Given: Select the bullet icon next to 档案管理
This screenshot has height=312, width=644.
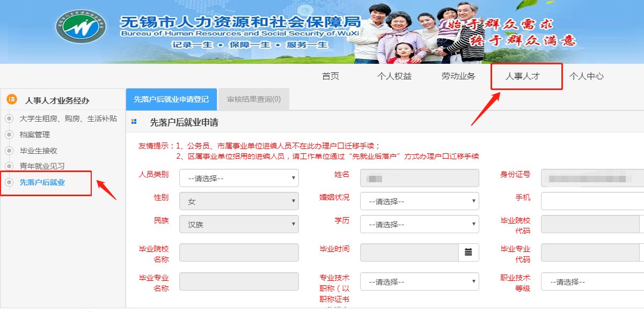Looking at the screenshot, I should (x=9, y=135).
